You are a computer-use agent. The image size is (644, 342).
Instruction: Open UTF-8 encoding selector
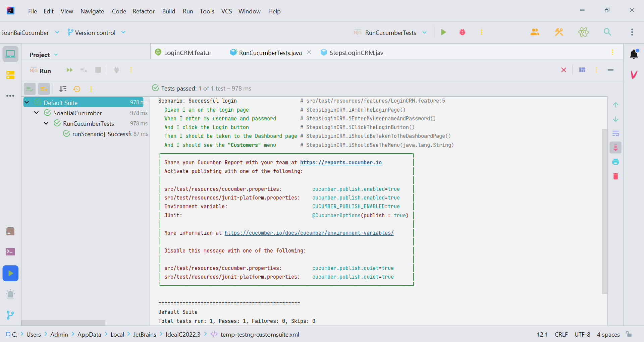[582, 334]
